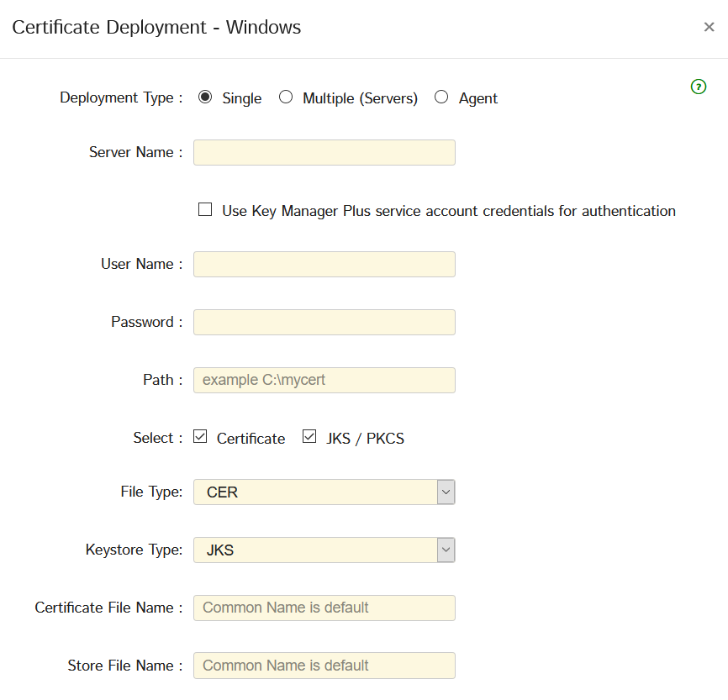This screenshot has height=700, width=728.
Task: Click into the Password field
Action: coord(324,323)
